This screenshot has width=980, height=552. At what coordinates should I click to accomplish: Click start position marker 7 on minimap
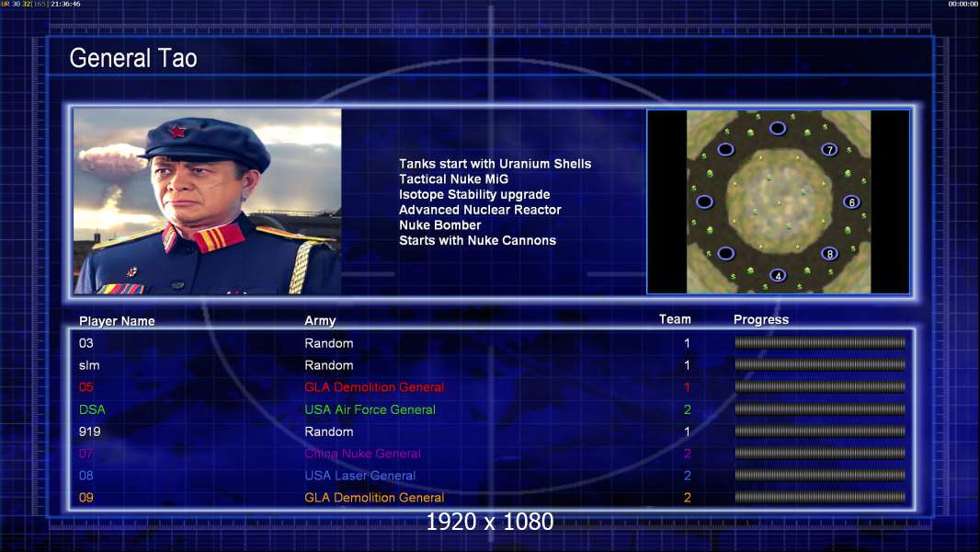(828, 149)
